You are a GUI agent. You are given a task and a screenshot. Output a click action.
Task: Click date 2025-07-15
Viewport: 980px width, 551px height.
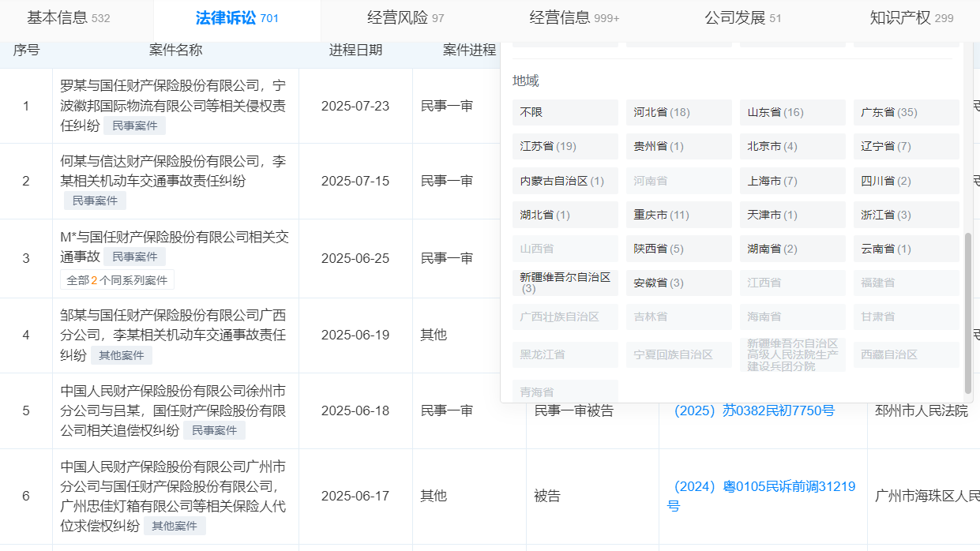pyautogui.click(x=355, y=181)
